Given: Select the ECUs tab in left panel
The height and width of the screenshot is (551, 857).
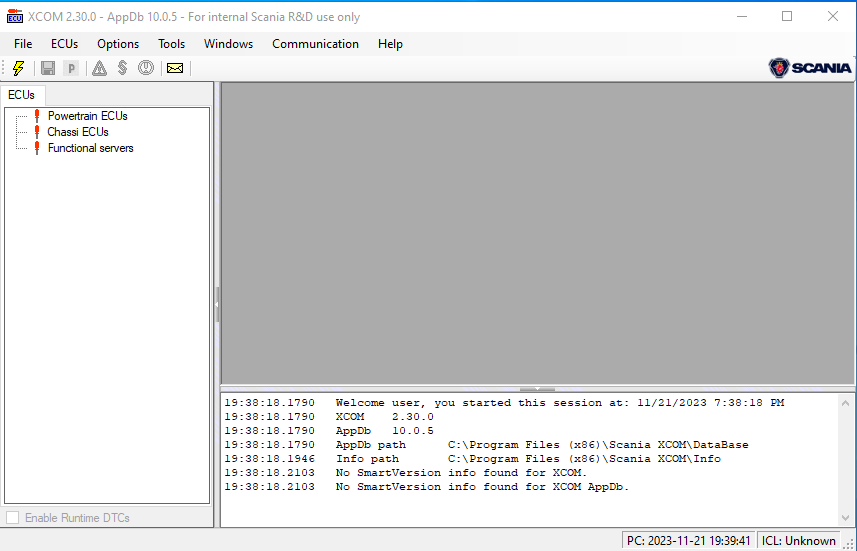Looking at the screenshot, I should tap(22, 95).
